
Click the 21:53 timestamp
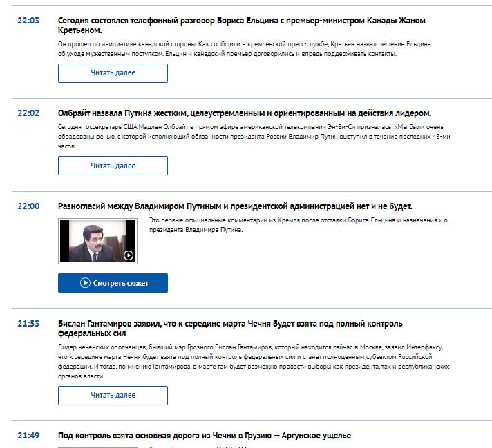pos(28,324)
